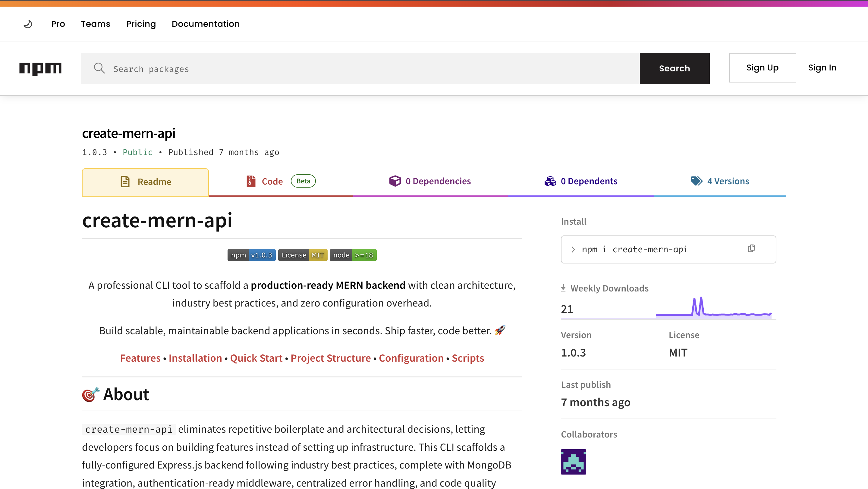
Task: Click the Public label under package name
Action: (x=138, y=152)
